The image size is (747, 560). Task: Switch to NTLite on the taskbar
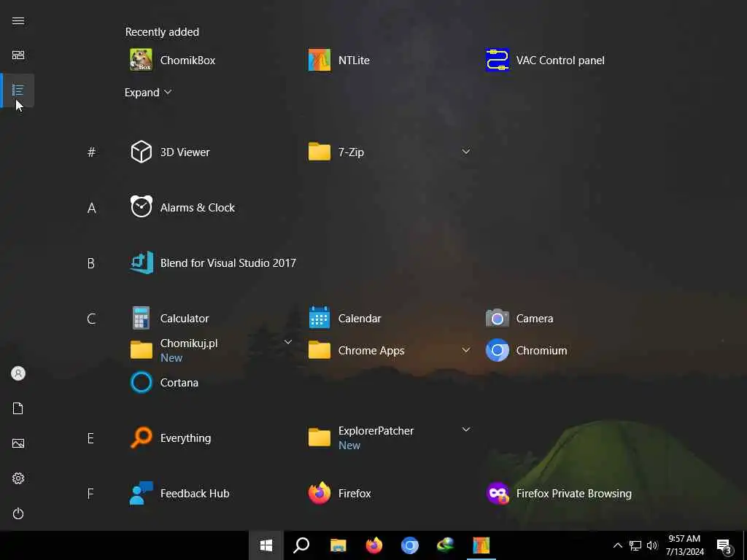pyautogui.click(x=481, y=545)
